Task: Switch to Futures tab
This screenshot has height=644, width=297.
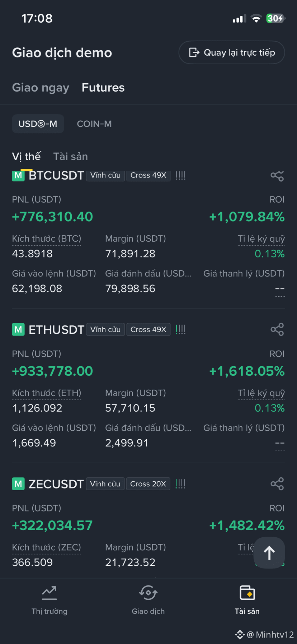Action: pyautogui.click(x=103, y=88)
